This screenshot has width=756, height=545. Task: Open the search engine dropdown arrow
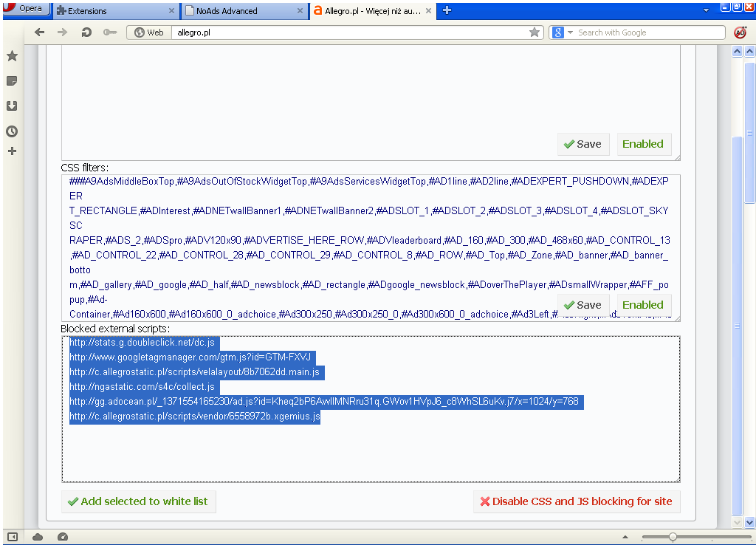pyautogui.click(x=571, y=32)
